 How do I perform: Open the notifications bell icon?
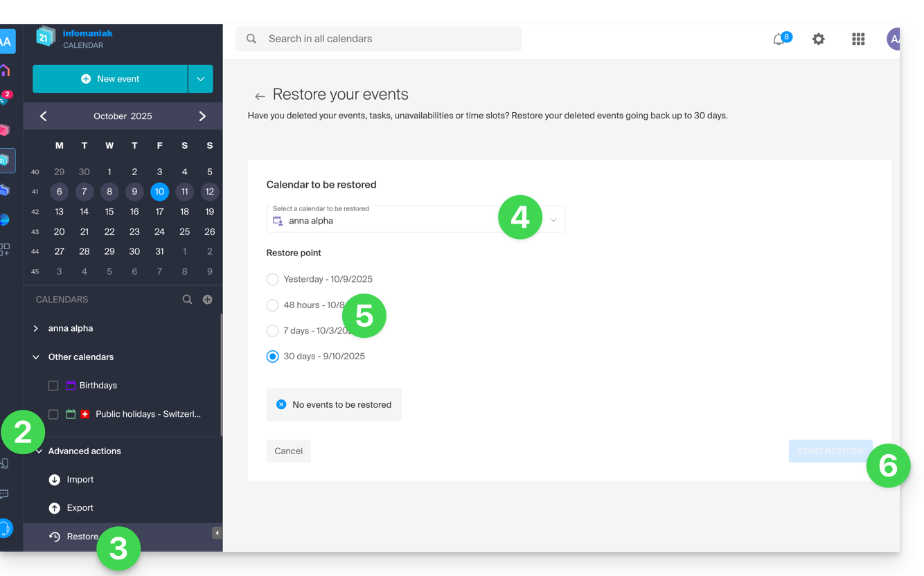779,39
